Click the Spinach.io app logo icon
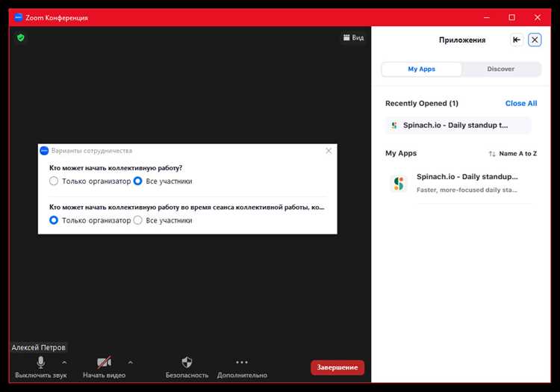The image size is (560, 392). point(399,183)
